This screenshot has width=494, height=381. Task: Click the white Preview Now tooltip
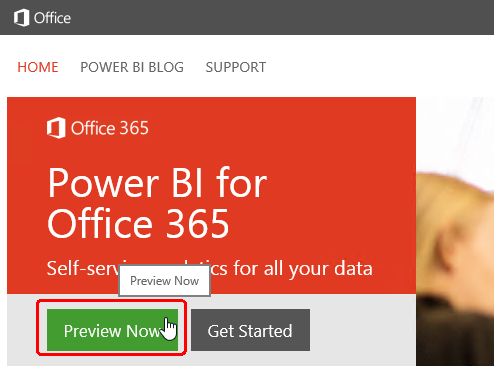pyautogui.click(x=165, y=281)
